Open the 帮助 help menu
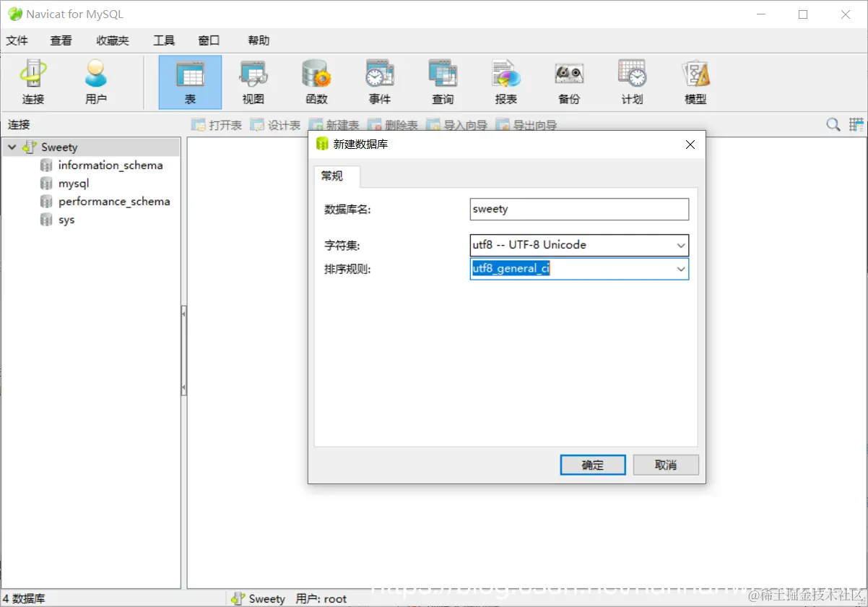 [x=259, y=40]
